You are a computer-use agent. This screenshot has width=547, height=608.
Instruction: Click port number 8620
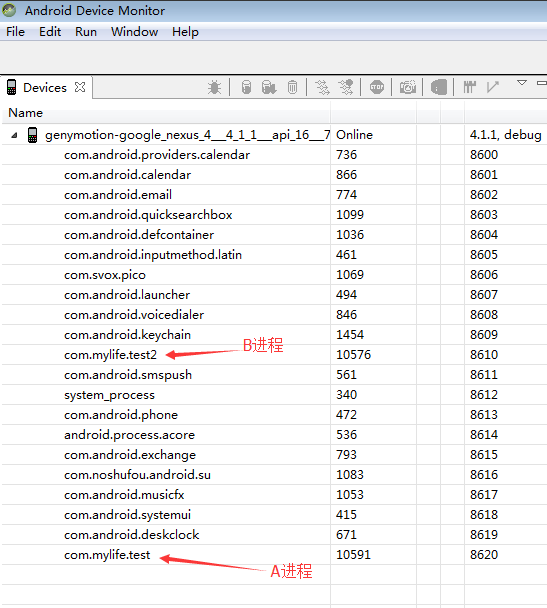click(484, 555)
